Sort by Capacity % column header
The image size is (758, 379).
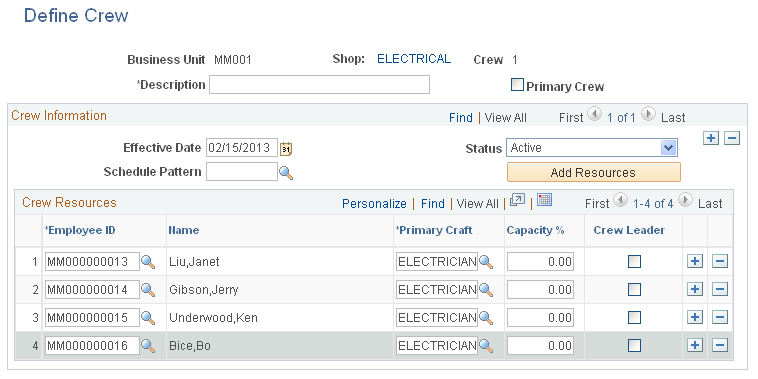coord(535,231)
